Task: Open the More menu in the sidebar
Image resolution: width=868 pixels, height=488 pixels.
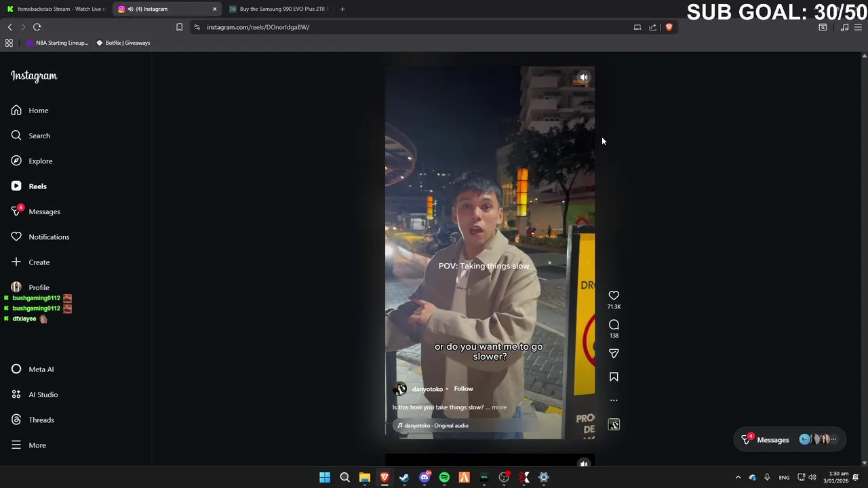Action: 28,445
